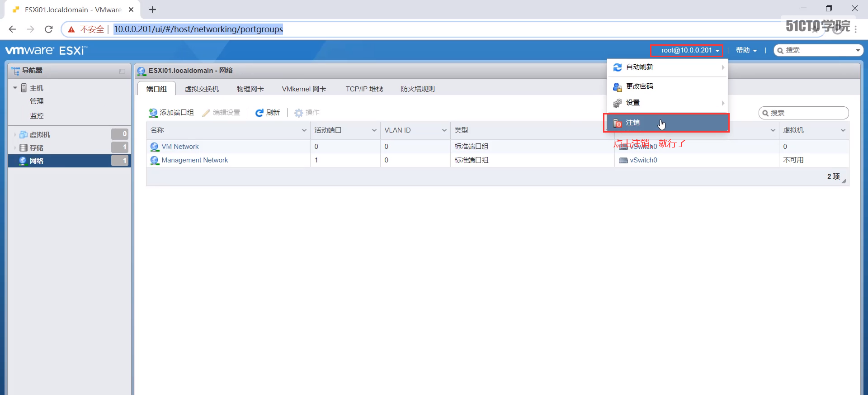Click the log out (注销) icon
868x395 pixels.
click(617, 123)
